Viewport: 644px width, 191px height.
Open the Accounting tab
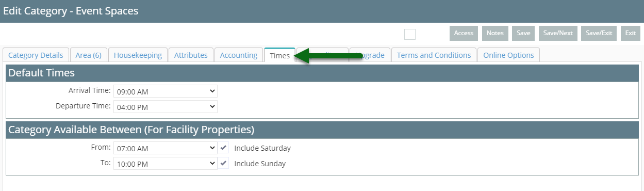click(x=239, y=55)
